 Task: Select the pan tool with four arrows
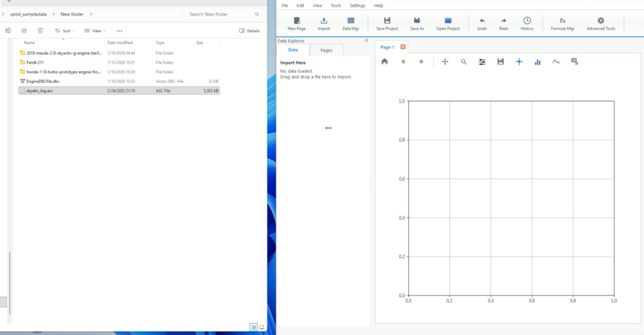(445, 62)
